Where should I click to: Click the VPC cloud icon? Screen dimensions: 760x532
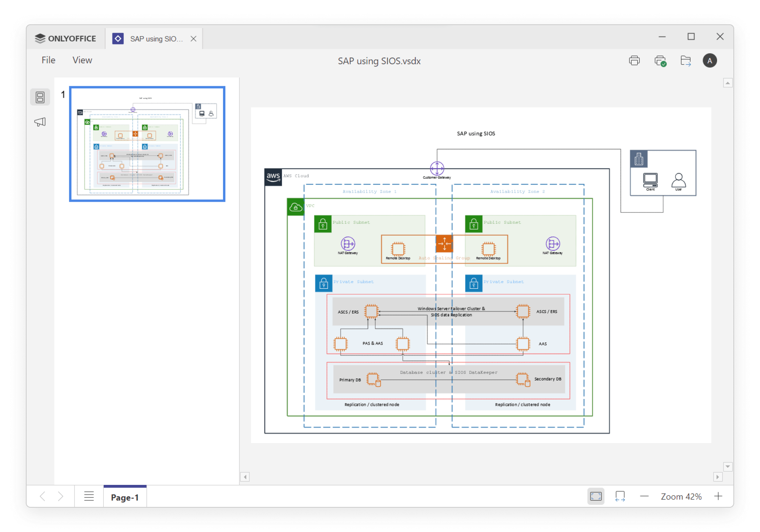click(x=296, y=207)
